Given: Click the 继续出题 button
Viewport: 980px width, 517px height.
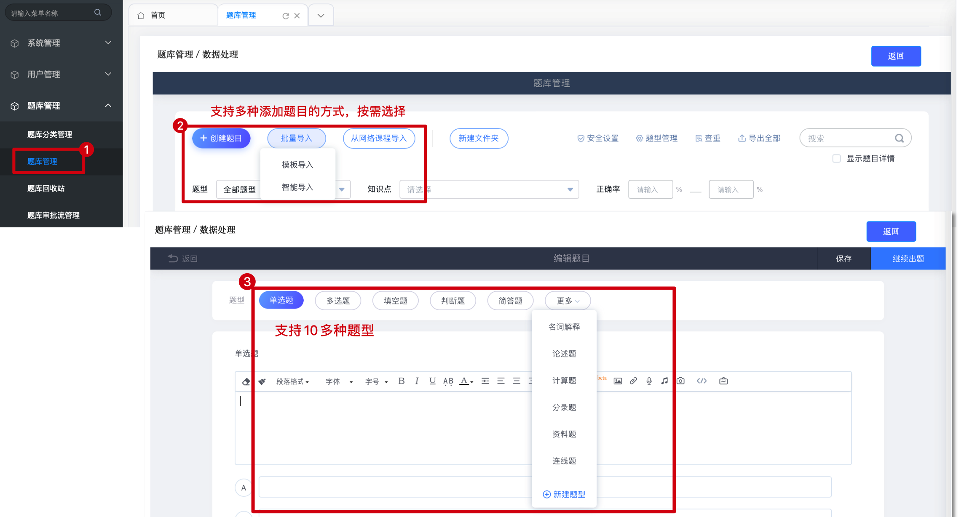Looking at the screenshot, I should [x=908, y=258].
